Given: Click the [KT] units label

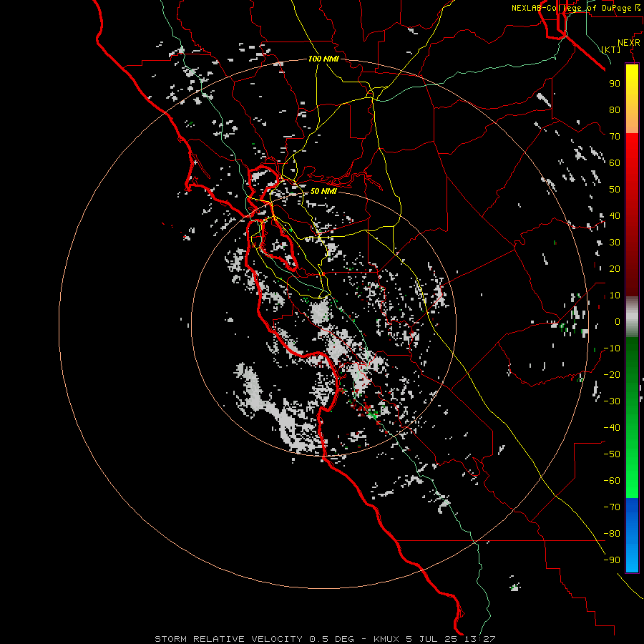Looking at the screenshot, I should (x=611, y=49).
